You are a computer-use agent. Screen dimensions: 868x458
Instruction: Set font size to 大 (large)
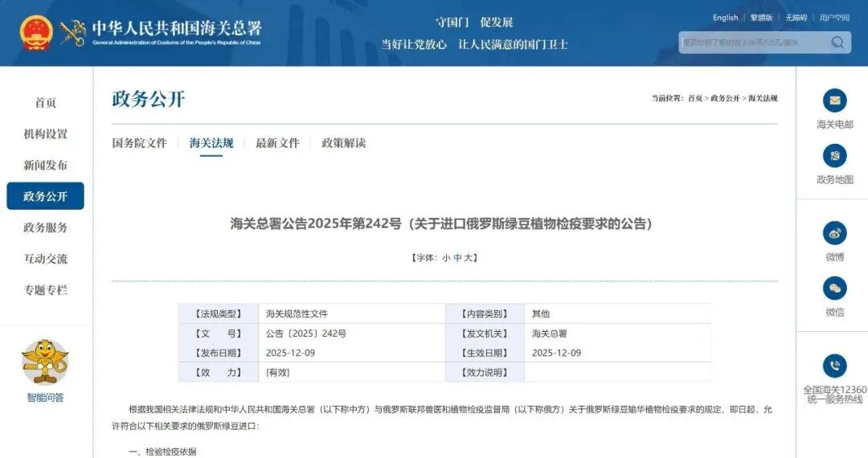(469, 258)
